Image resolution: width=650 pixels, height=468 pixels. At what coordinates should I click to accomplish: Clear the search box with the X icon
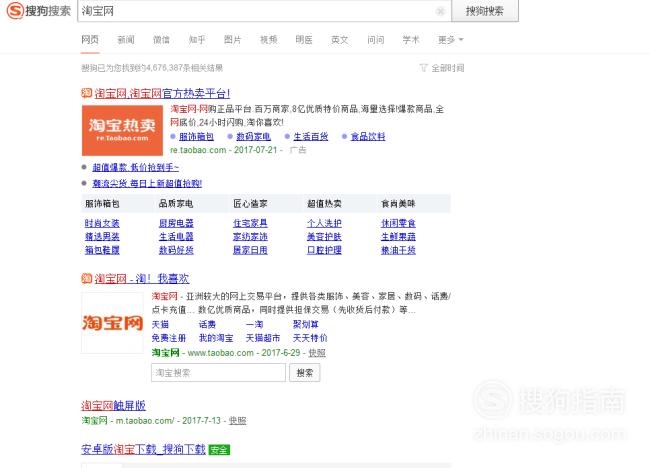pyautogui.click(x=441, y=11)
